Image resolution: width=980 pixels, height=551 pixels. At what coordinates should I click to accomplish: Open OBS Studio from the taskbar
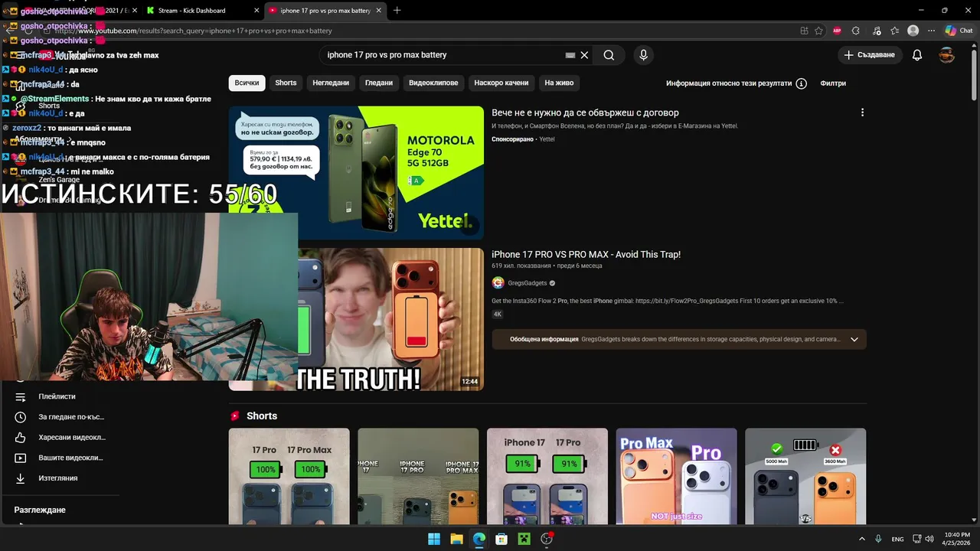click(x=547, y=539)
